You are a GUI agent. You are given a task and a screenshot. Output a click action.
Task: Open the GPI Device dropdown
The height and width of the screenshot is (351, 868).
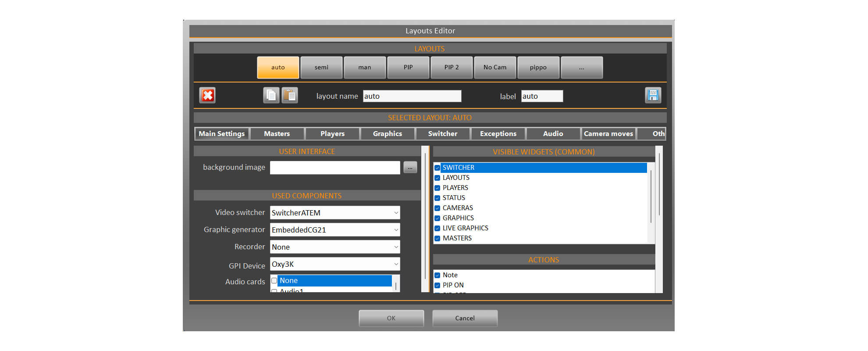396,264
